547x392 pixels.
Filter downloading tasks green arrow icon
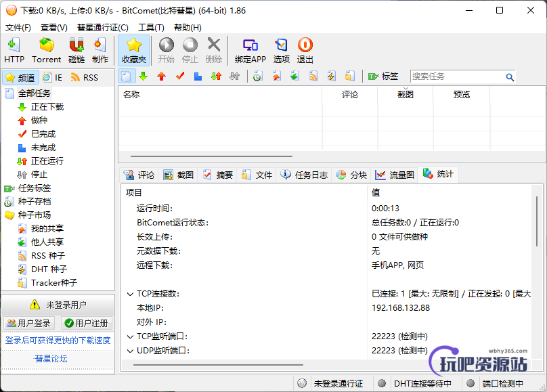point(144,77)
